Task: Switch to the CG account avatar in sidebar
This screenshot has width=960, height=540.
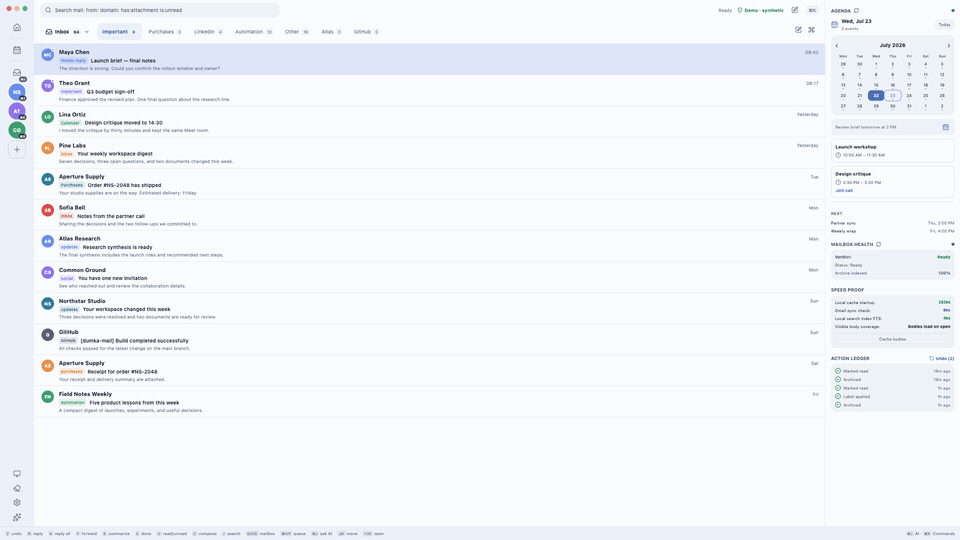Action: pos(17,130)
